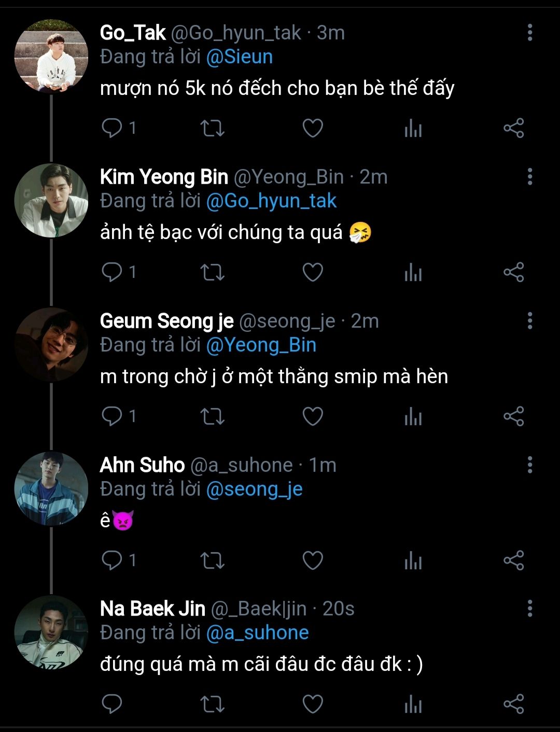Open more options on Go_Tak's tweet
Screen dimensions: 560x732
click(x=529, y=33)
